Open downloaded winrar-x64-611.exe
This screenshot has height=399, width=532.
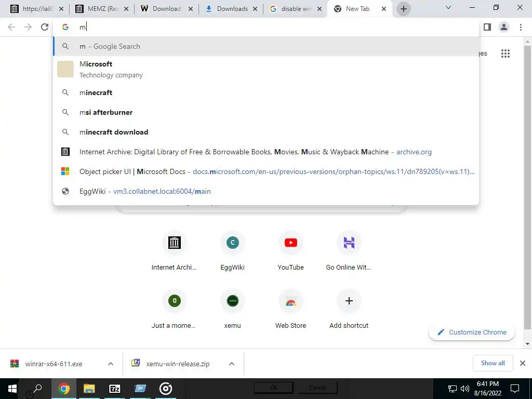[54, 364]
